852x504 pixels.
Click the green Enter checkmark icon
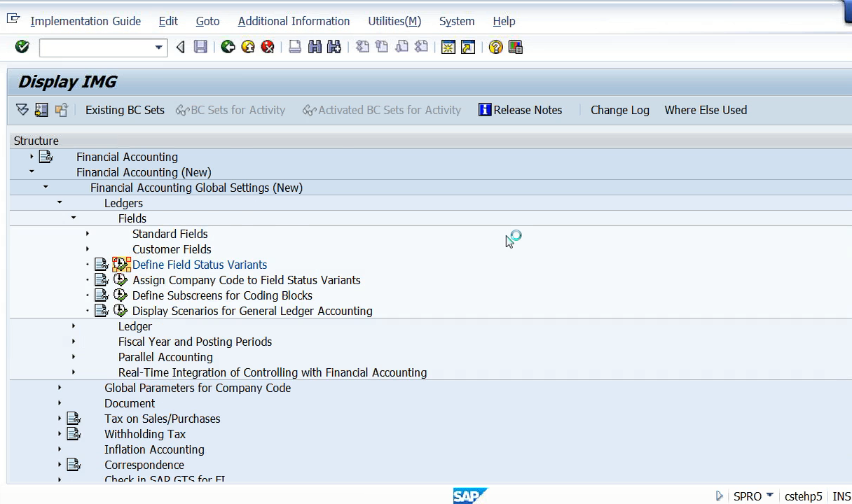[22, 47]
